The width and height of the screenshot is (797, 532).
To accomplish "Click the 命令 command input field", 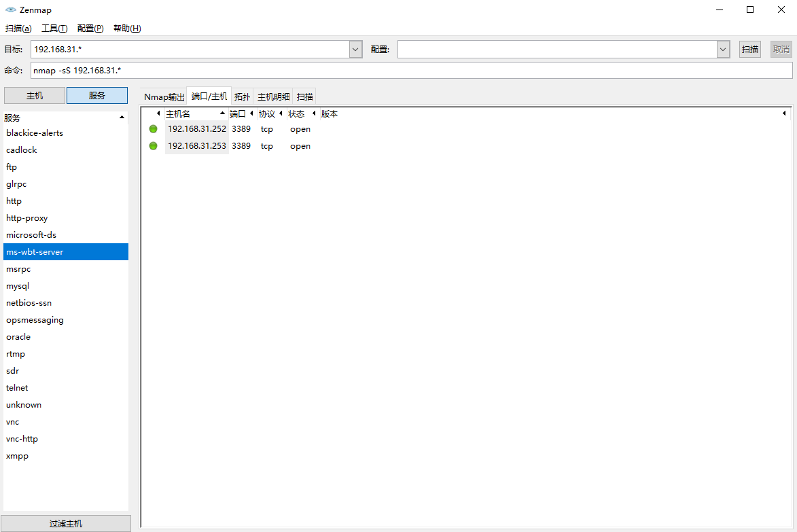I will [411, 70].
